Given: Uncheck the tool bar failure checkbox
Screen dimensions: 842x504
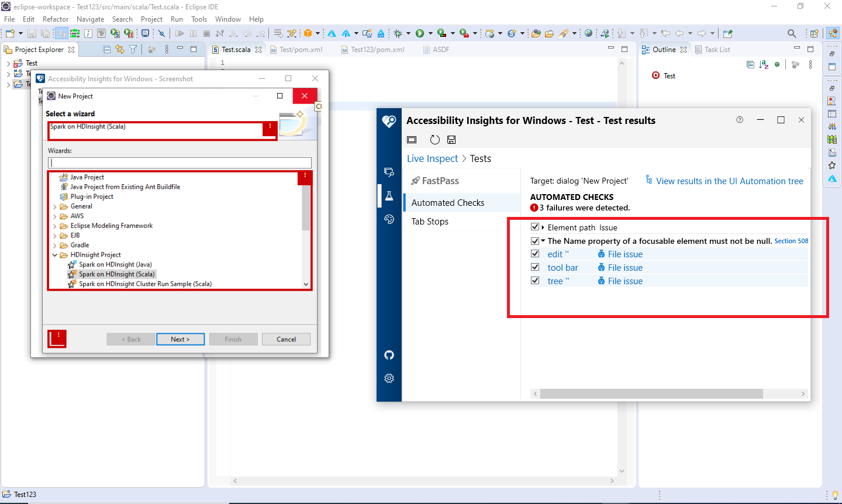Looking at the screenshot, I should (x=535, y=267).
